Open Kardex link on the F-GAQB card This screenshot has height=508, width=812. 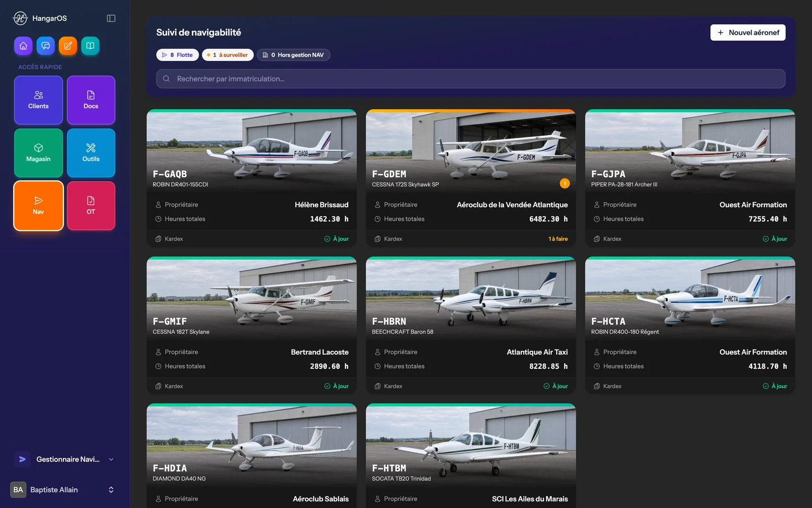tap(169, 239)
